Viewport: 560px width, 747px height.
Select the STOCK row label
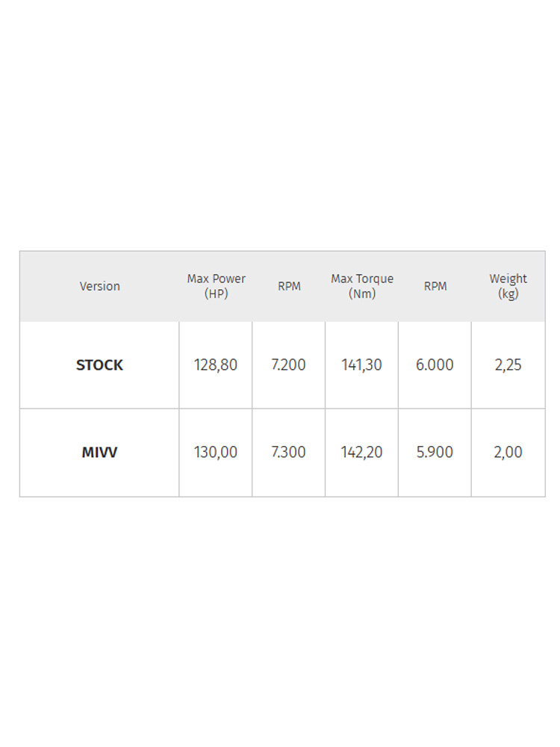(x=99, y=365)
